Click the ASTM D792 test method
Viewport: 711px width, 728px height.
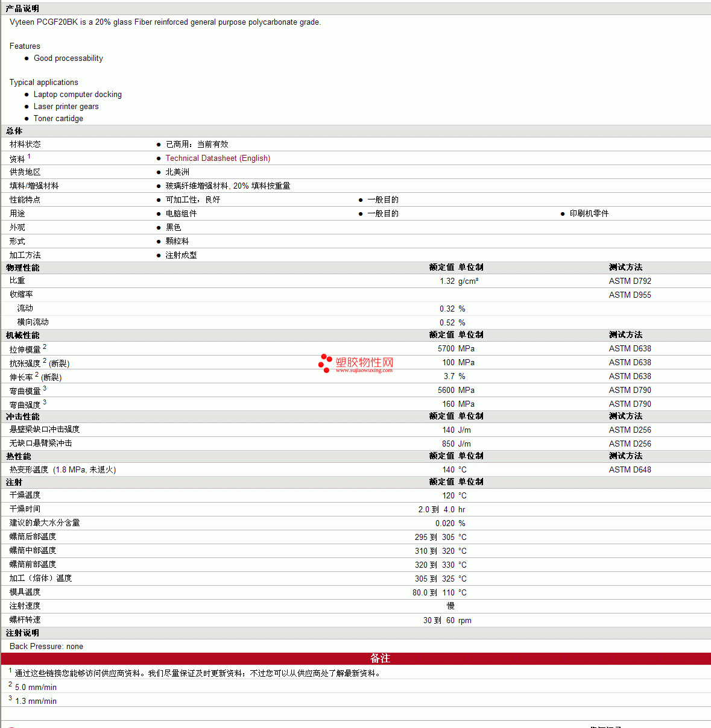point(630,281)
